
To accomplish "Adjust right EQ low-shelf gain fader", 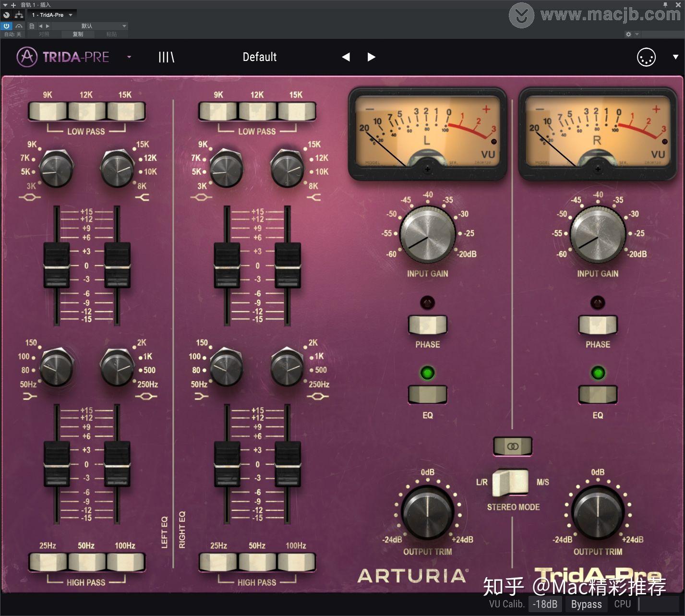I will click(227, 464).
